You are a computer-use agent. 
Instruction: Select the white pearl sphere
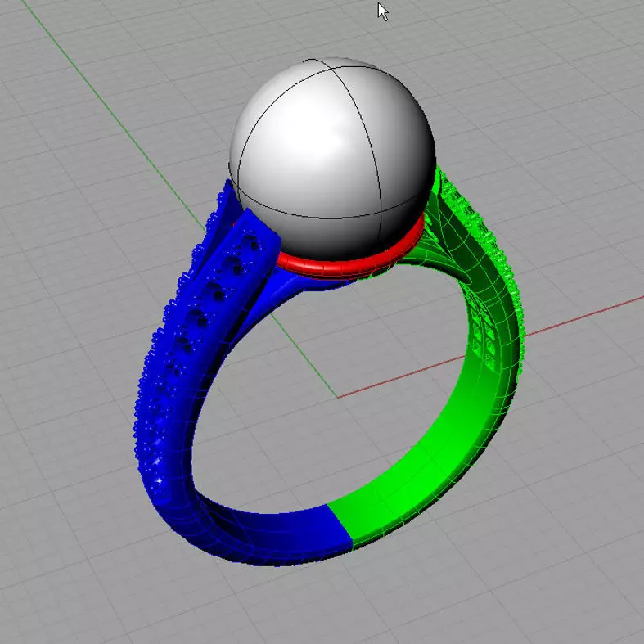(332, 158)
